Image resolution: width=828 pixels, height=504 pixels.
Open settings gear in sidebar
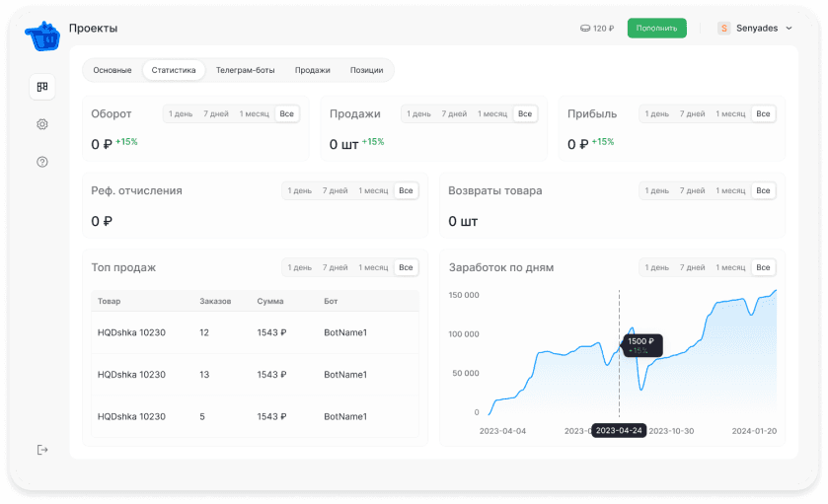42,124
